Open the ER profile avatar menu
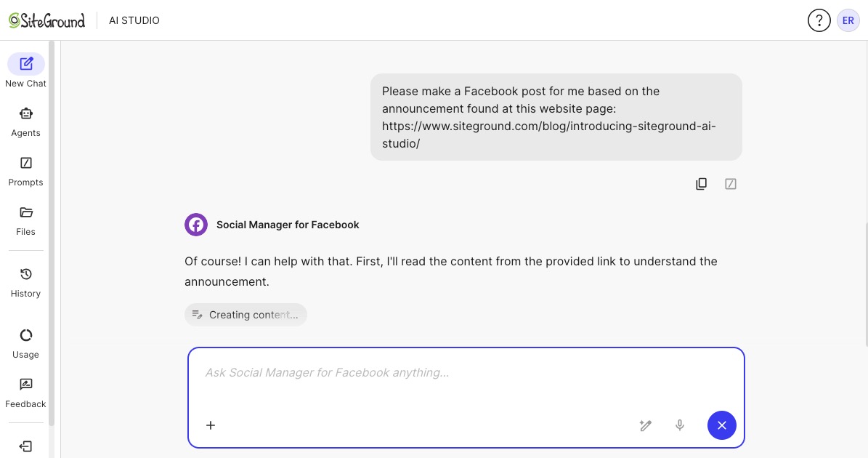868x458 pixels. pos(848,20)
